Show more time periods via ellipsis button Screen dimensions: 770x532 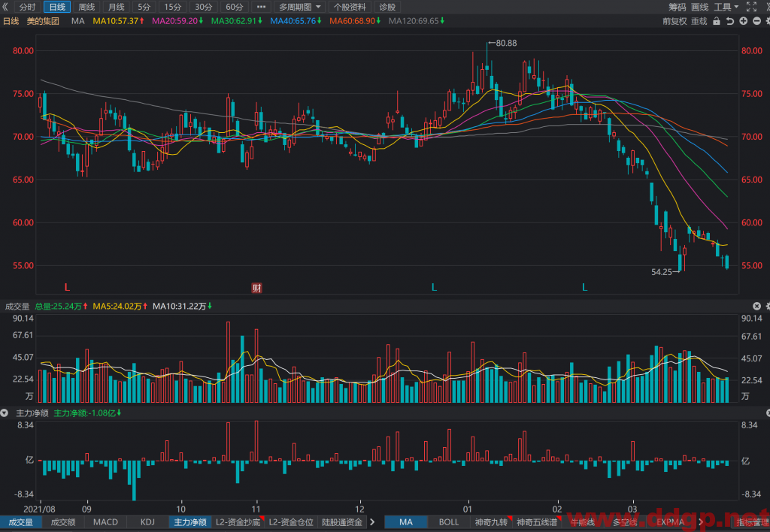261,7
